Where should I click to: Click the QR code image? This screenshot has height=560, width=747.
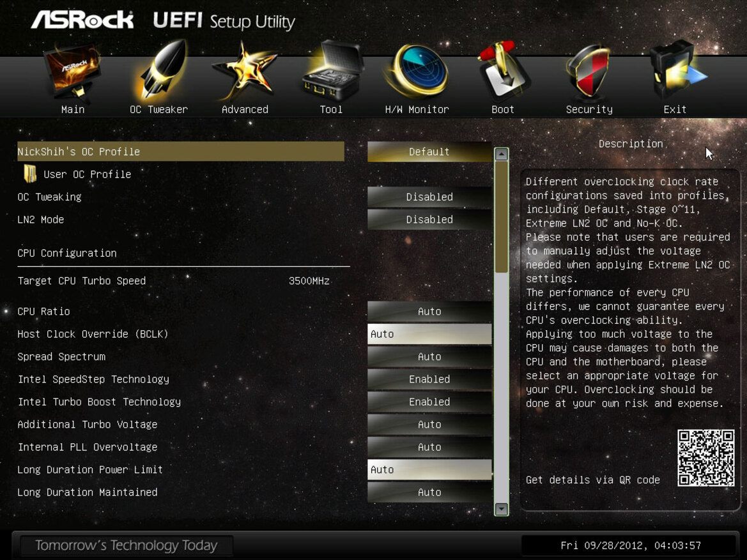(x=706, y=458)
